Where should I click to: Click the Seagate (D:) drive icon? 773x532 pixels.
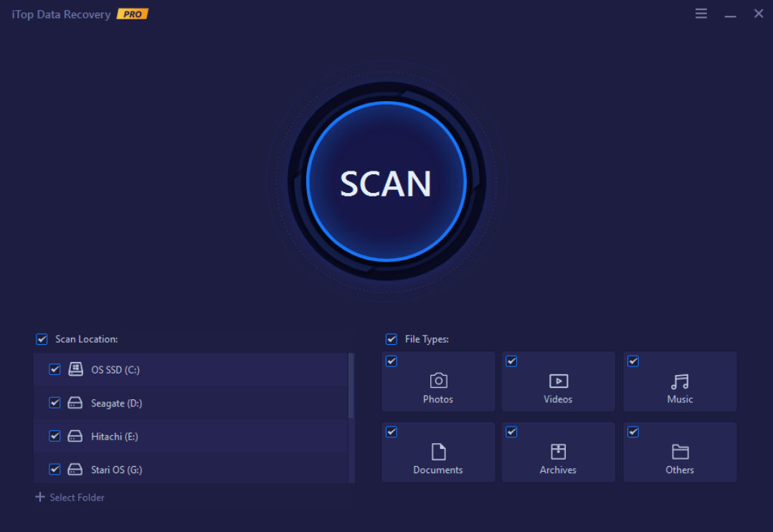click(75, 403)
